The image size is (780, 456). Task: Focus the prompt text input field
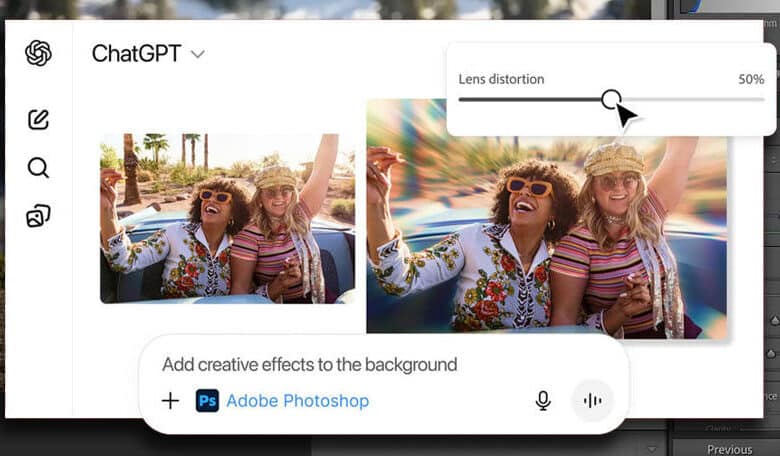point(310,365)
